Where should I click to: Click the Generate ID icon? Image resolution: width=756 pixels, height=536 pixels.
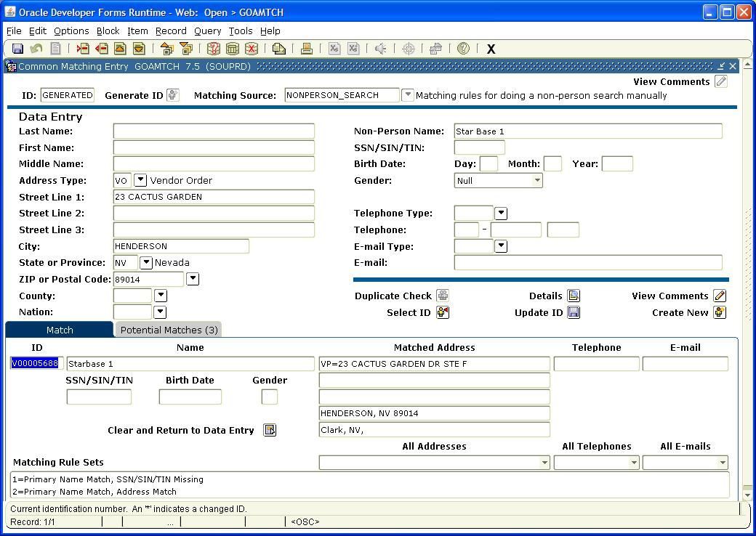[x=172, y=95]
